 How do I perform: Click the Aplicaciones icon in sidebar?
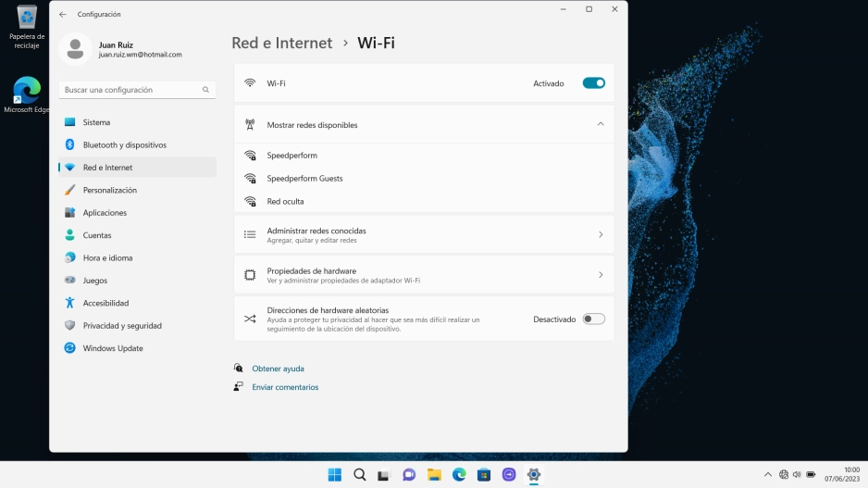point(69,213)
